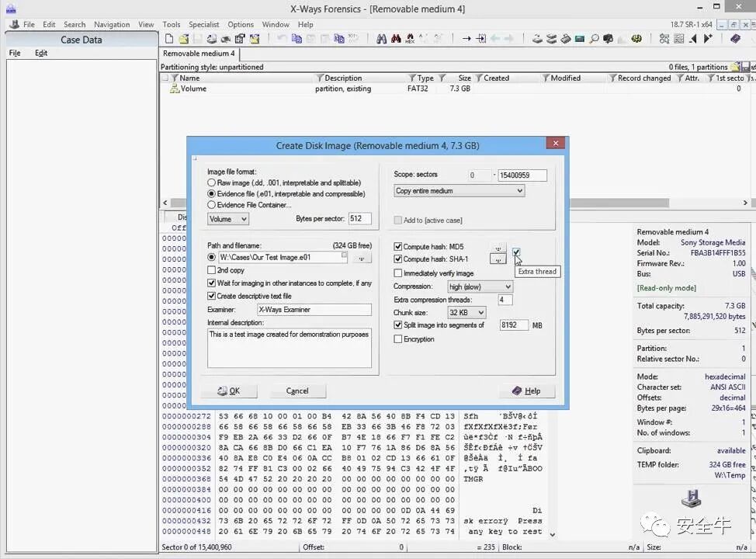Select Evidence File Container radio button

[x=211, y=205]
